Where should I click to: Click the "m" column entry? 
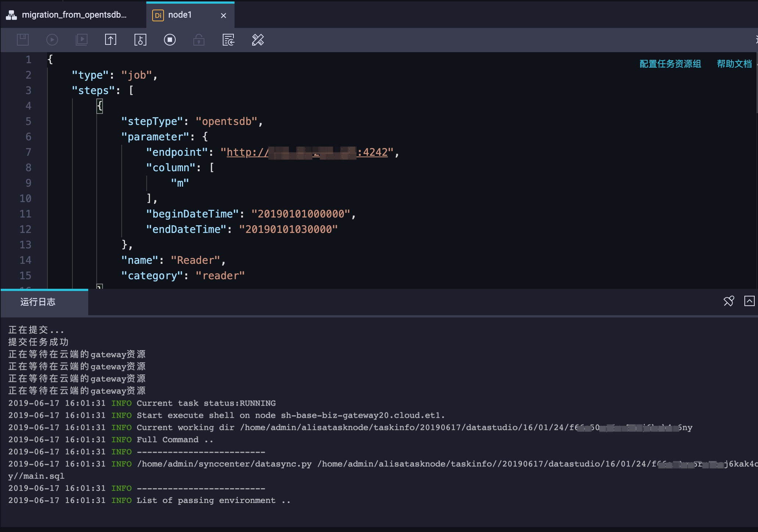pyautogui.click(x=180, y=183)
